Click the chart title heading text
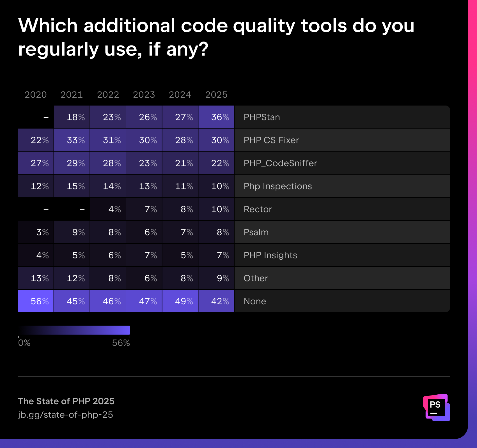Image resolution: width=477 pixels, height=448 pixels. [216, 37]
